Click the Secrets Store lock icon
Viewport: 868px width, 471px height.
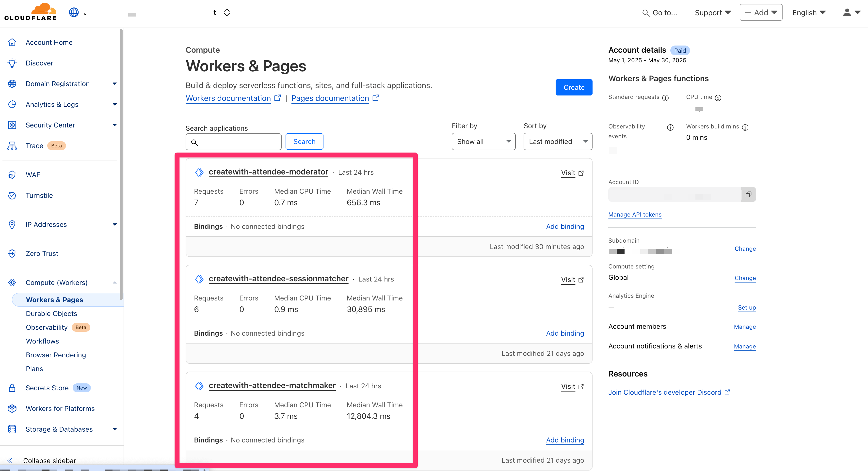(12, 388)
